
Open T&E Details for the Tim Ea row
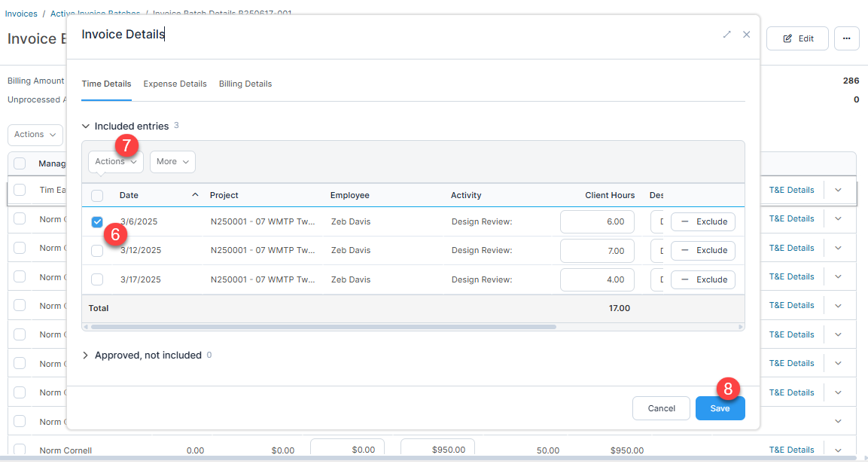(792, 190)
